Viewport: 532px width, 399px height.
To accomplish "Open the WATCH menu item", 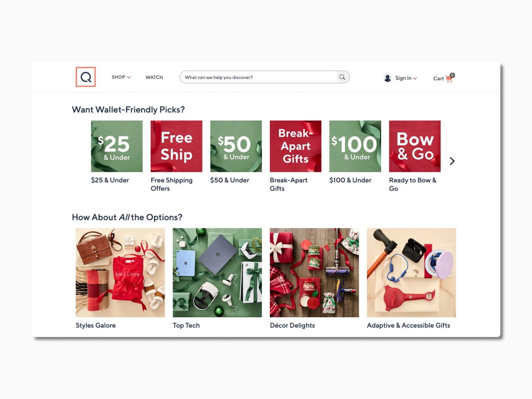I will 154,77.
